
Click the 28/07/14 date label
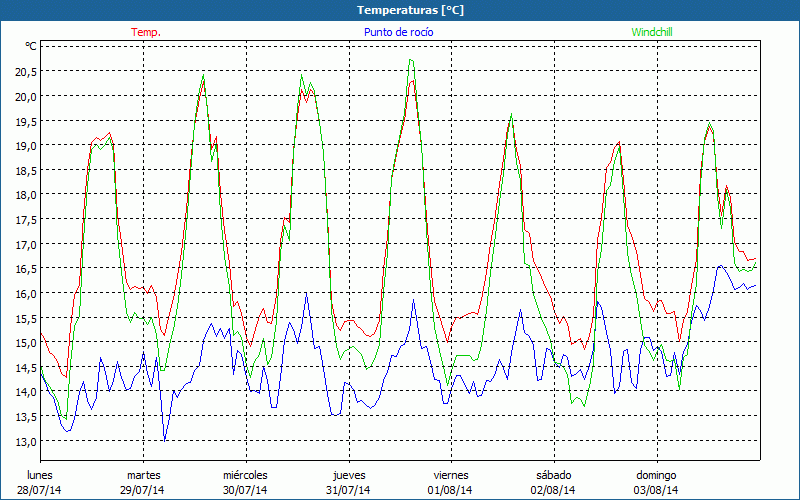click(x=41, y=490)
